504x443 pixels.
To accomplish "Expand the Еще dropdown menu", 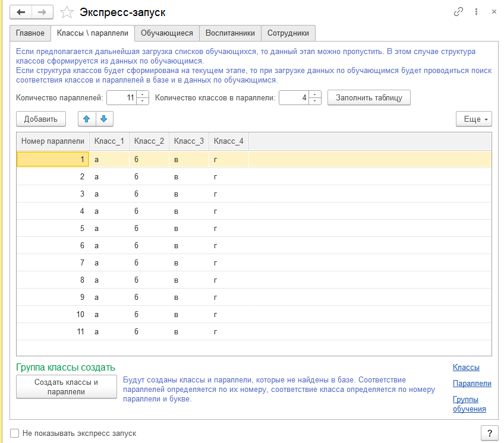I will tap(474, 119).
